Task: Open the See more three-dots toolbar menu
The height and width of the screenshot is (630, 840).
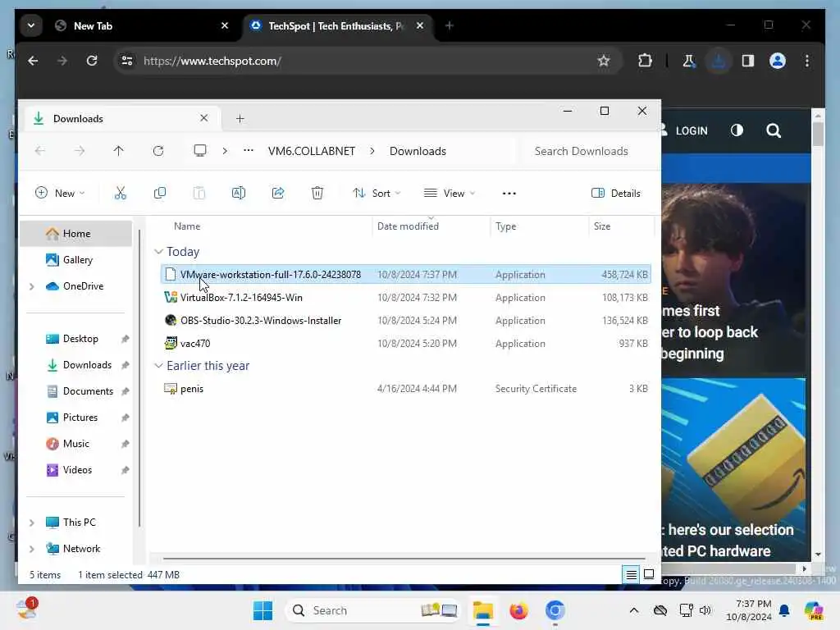Action: click(509, 194)
